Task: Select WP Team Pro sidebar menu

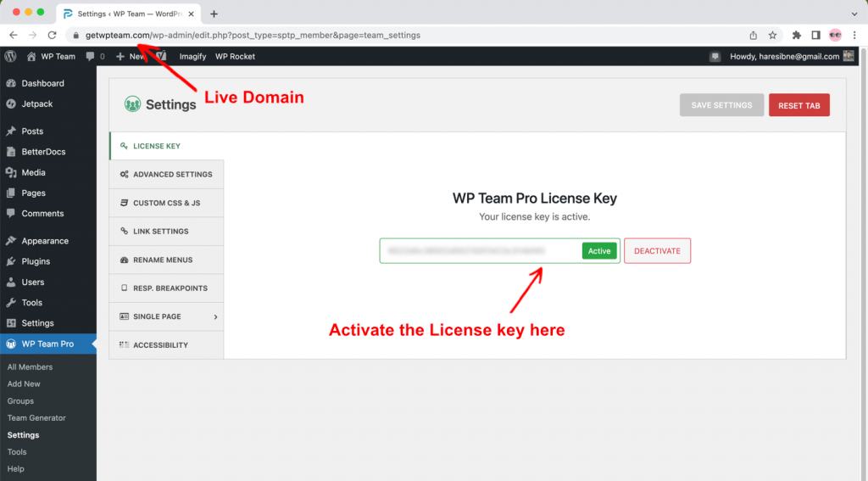Action: tap(48, 344)
